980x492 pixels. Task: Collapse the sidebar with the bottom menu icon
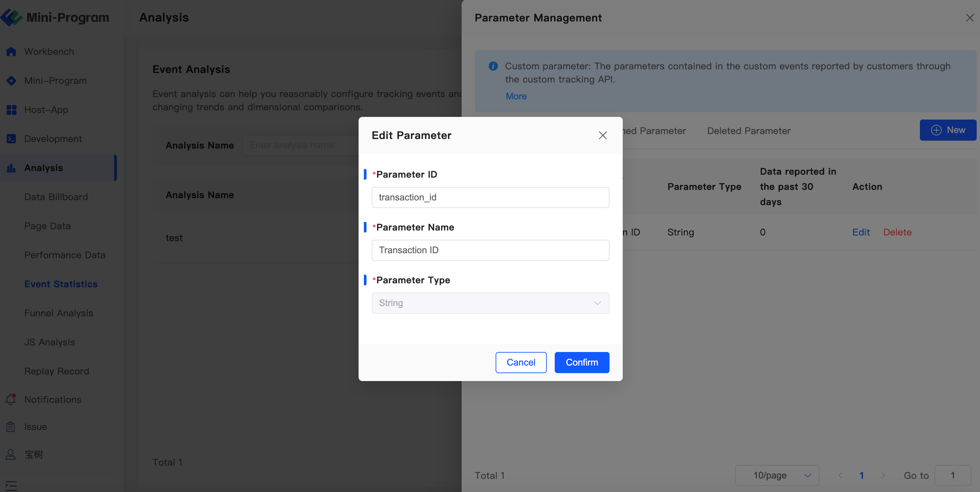[x=11, y=485]
